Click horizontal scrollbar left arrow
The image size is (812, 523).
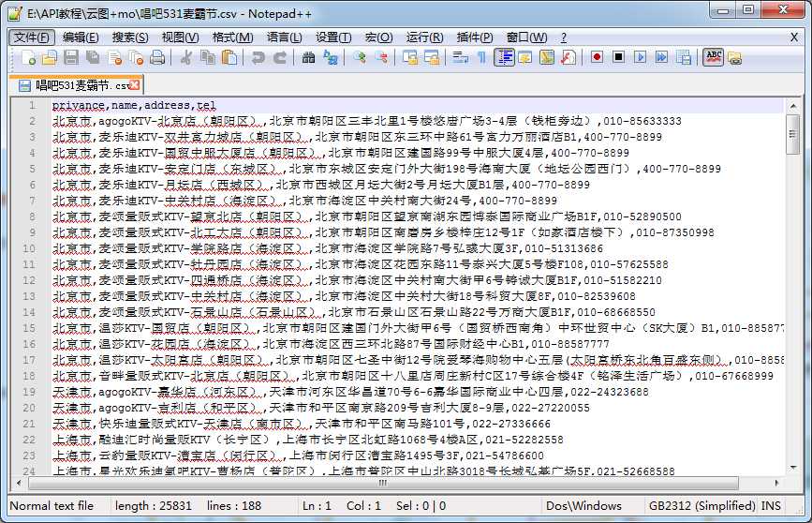point(19,483)
